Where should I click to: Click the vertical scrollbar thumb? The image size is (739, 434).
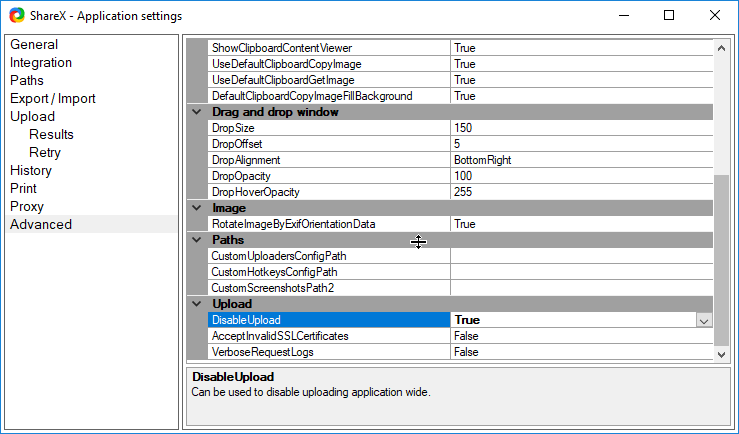(x=721, y=261)
